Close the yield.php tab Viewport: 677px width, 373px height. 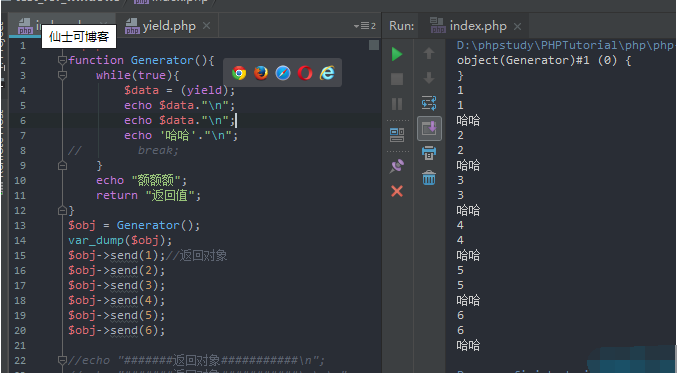tap(206, 26)
